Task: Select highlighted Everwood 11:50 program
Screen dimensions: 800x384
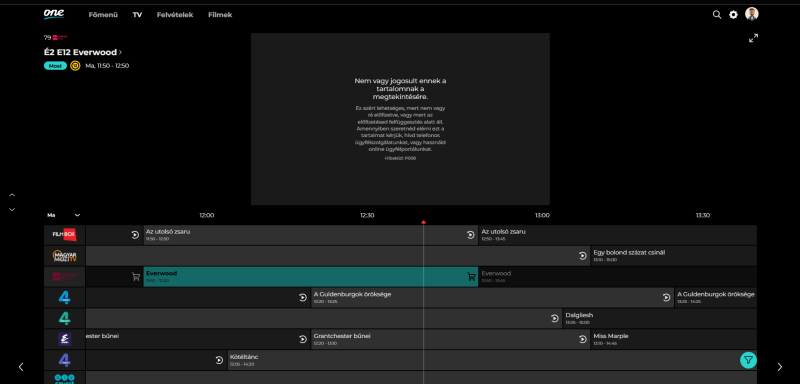Action: (x=311, y=277)
